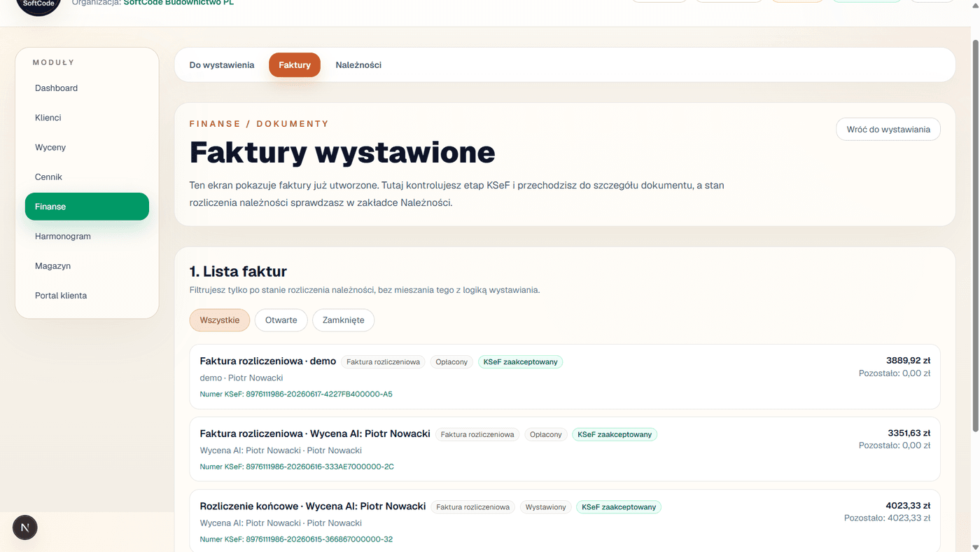Click KSeF zaakceptowany badge on demo invoice

[x=520, y=362]
